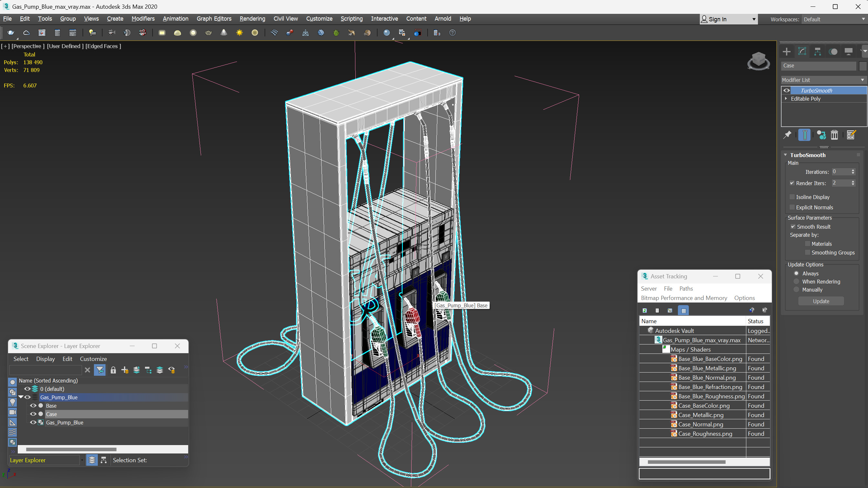This screenshot has width=868, height=488.
Task: Switch to the Modify panel icon
Action: (802, 52)
